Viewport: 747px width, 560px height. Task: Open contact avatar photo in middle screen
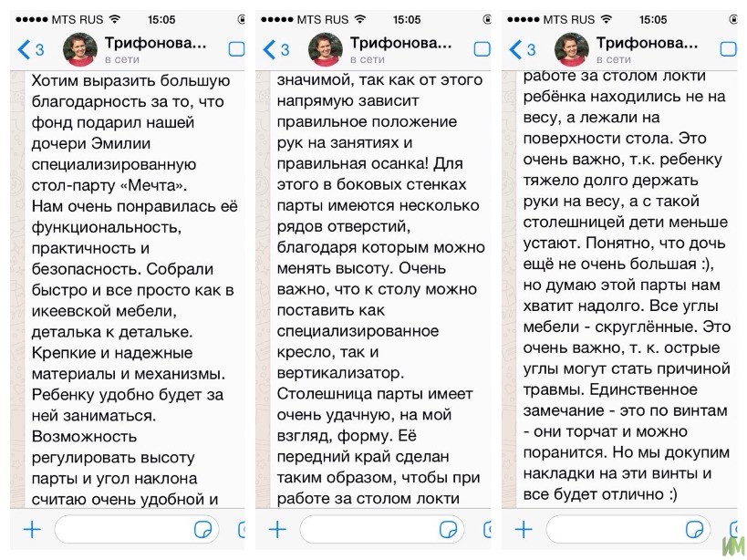point(326,49)
